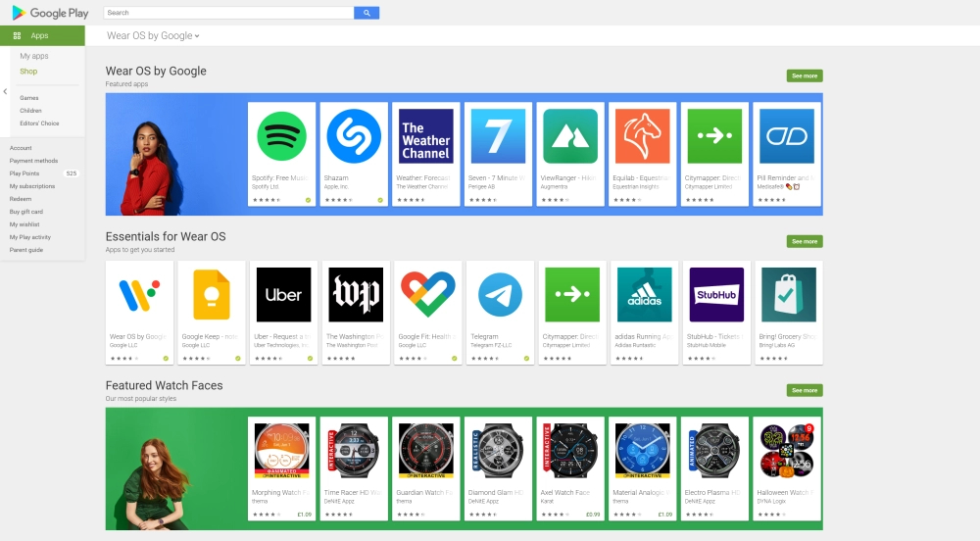Open My wishlist
The width and height of the screenshot is (980, 541).
[x=24, y=224]
